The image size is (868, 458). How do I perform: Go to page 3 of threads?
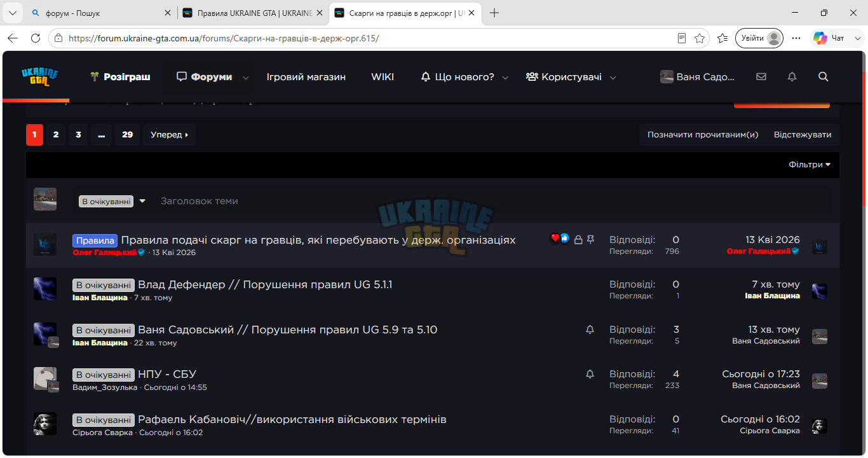coord(78,135)
